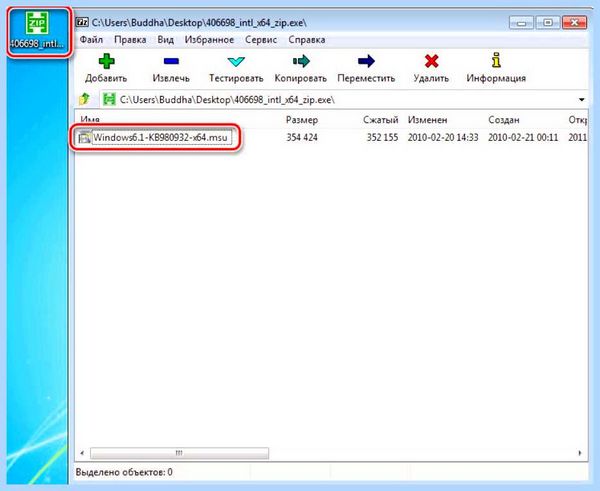
Task: Click the compressed size value 352 155
Action: coord(382,137)
